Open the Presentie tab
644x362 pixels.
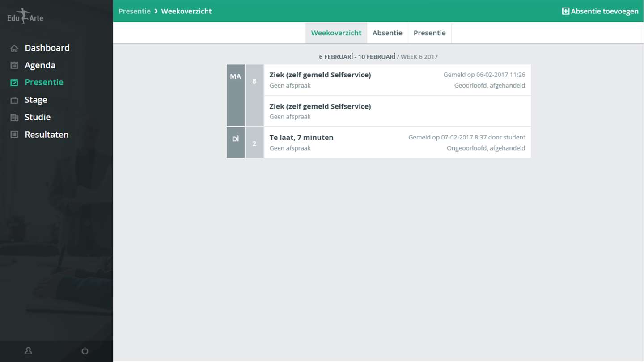[x=430, y=33]
